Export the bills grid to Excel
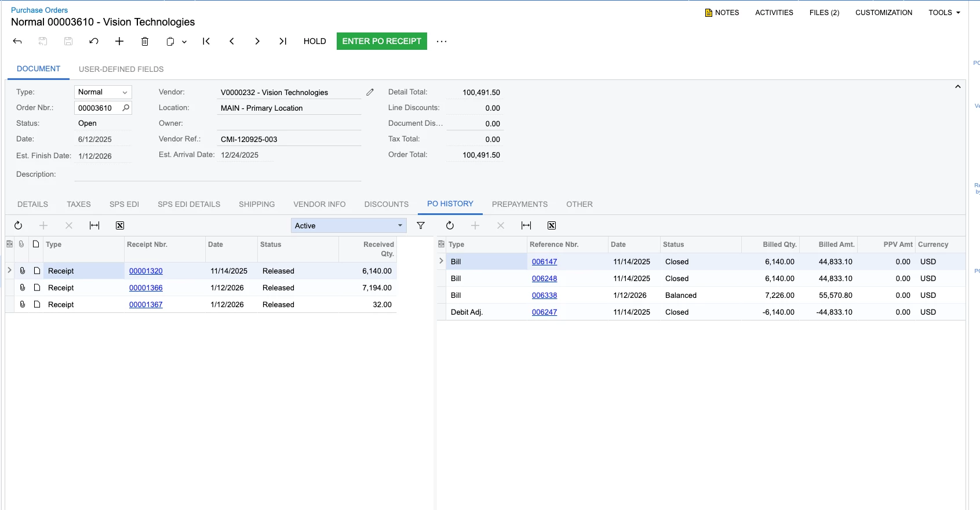 (552, 225)
